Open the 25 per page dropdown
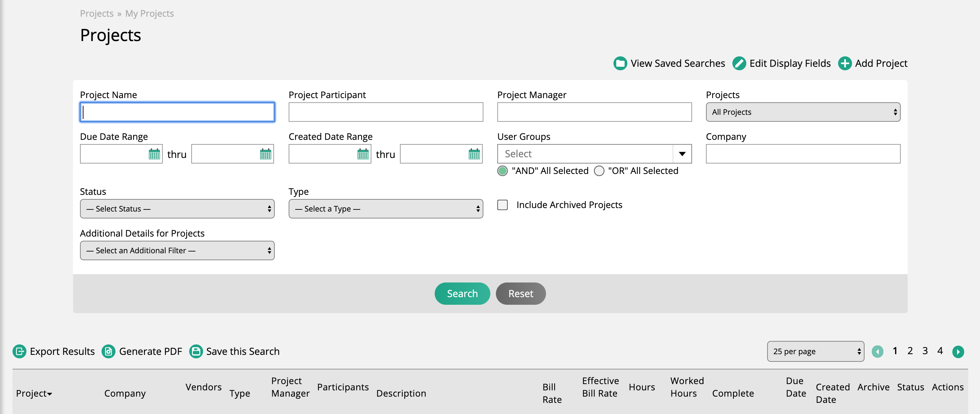This screenshot has height=414, width=980. (815, 351)
